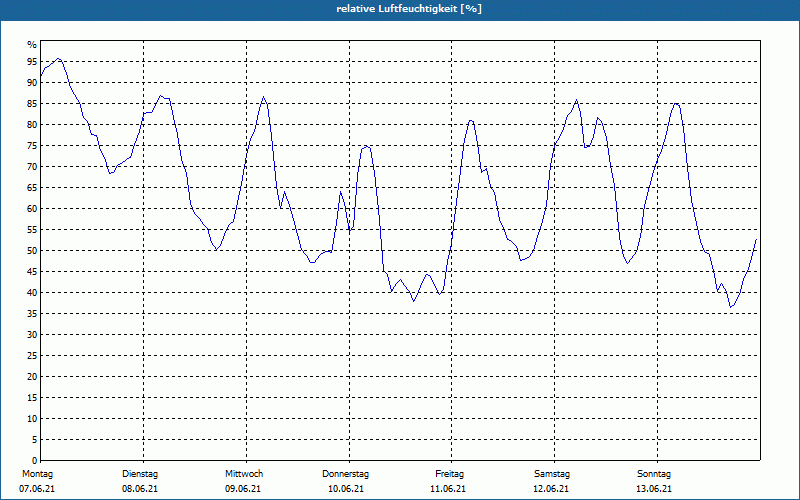
Task: Click the y-axis value '20'
Action: click(x=32, y=377)
